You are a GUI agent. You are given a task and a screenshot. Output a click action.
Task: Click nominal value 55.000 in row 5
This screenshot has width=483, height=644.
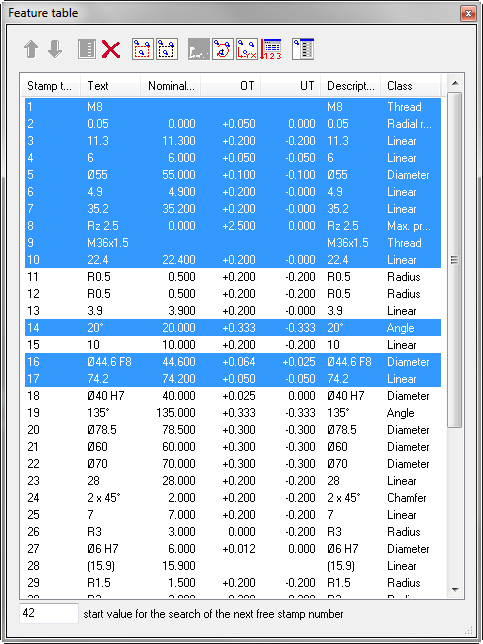click(x=179, y=175)
